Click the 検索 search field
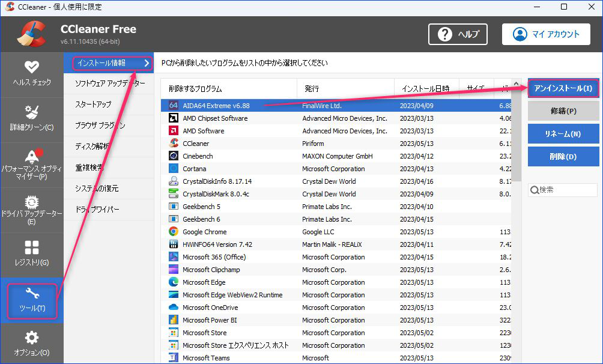The image size is (603, 364). (563, 190)
